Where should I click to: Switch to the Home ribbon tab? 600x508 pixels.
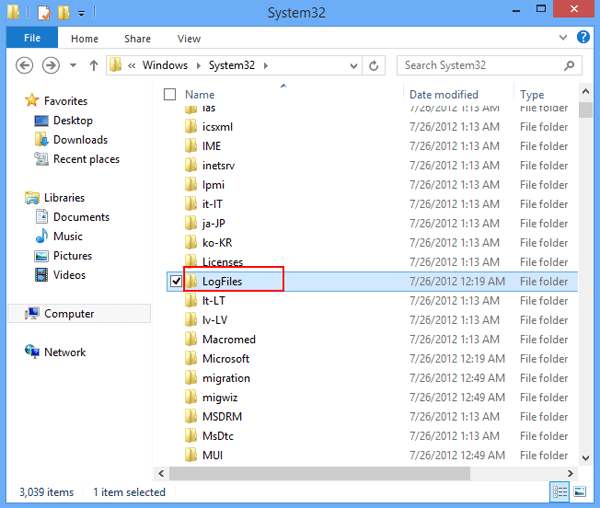pos(85,39)
